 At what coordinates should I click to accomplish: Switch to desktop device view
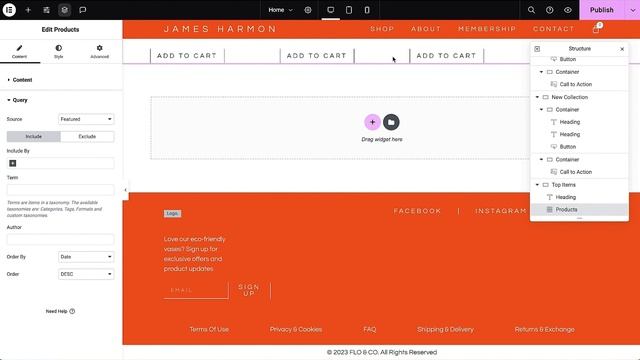[x=331, y=10]
